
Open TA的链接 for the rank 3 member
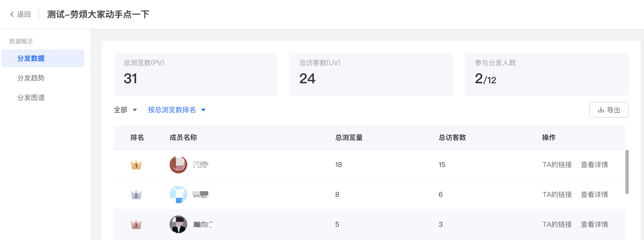557,224
